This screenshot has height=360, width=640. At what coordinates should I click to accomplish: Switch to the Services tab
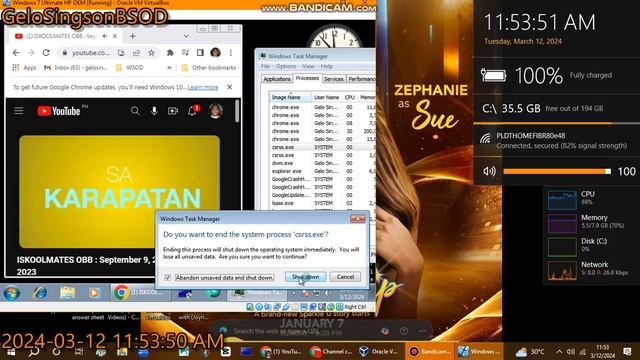coord(333,79)
